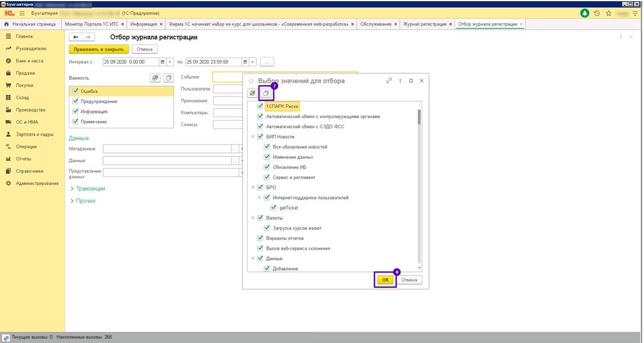Screen dimensions: 644x343
Task: Open Зарплата и кадры section
Action: click(x=35, y=134)
